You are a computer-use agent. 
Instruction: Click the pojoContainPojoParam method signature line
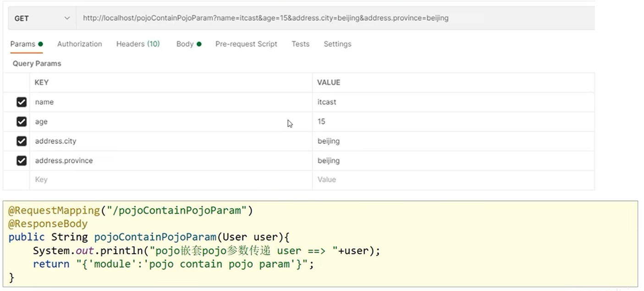149,237
